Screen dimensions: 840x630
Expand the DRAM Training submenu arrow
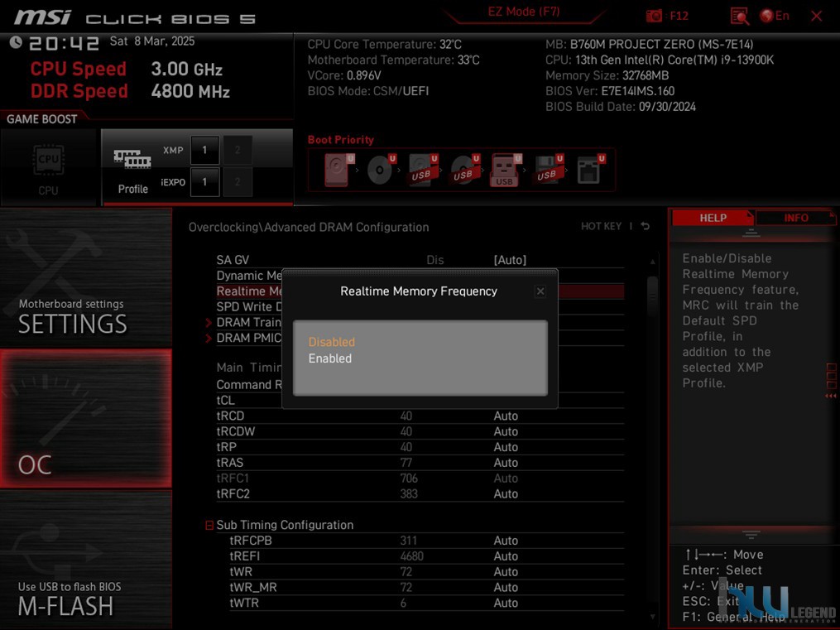209,323
